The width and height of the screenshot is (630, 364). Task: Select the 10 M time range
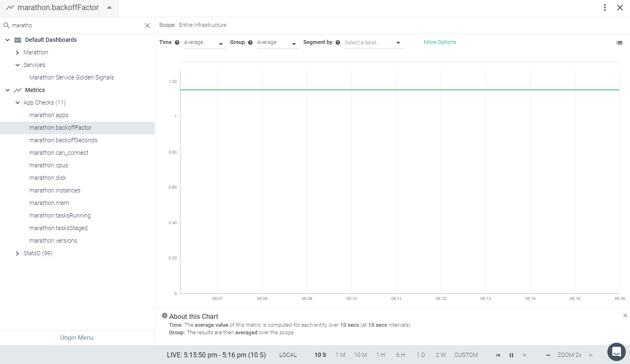click(360, 355)
